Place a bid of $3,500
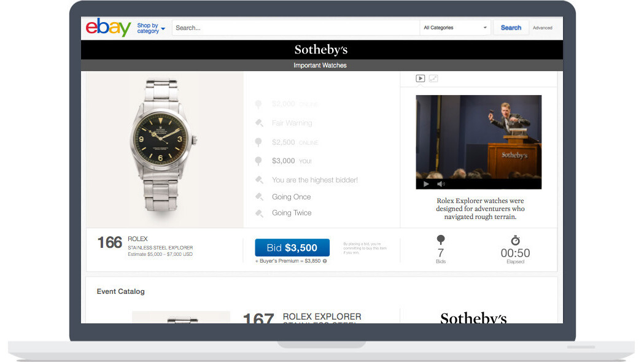 click(x=292, y=248)
